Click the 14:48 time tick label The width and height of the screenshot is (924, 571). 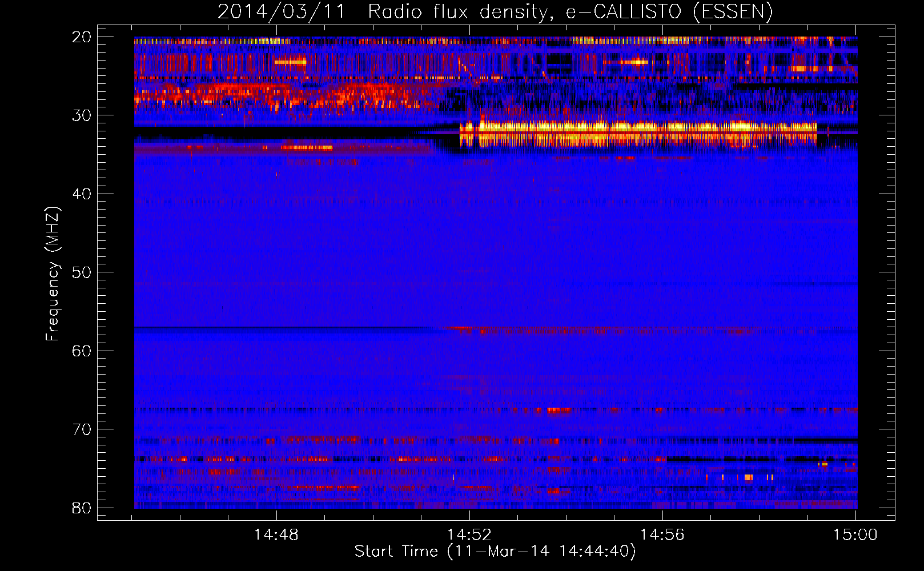click(276, 535)
